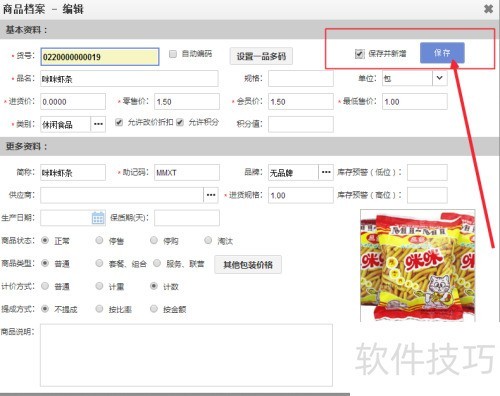Click the 助记码 field
The height and width of the screenshot is (396, 500).
187,172
